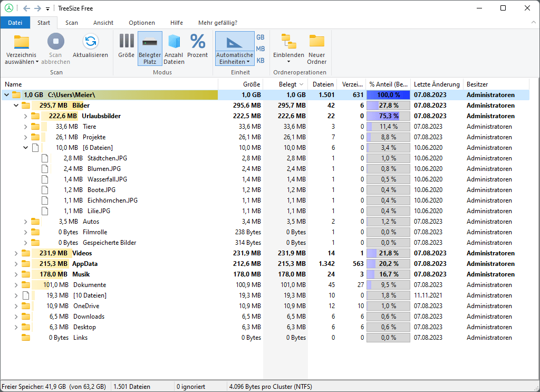Click the Scan abbrechen stop icon
Screen dimensions: 540x392
(55, 41)
